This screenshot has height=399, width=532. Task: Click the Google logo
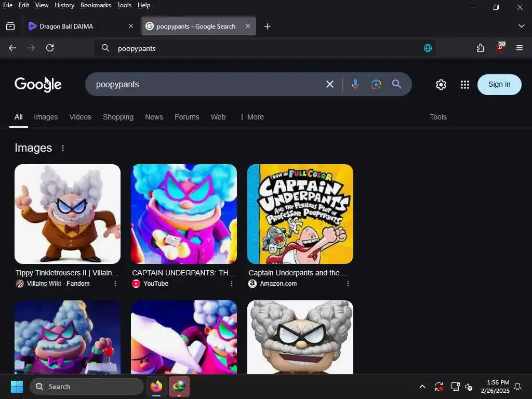(x=38, y=85)
